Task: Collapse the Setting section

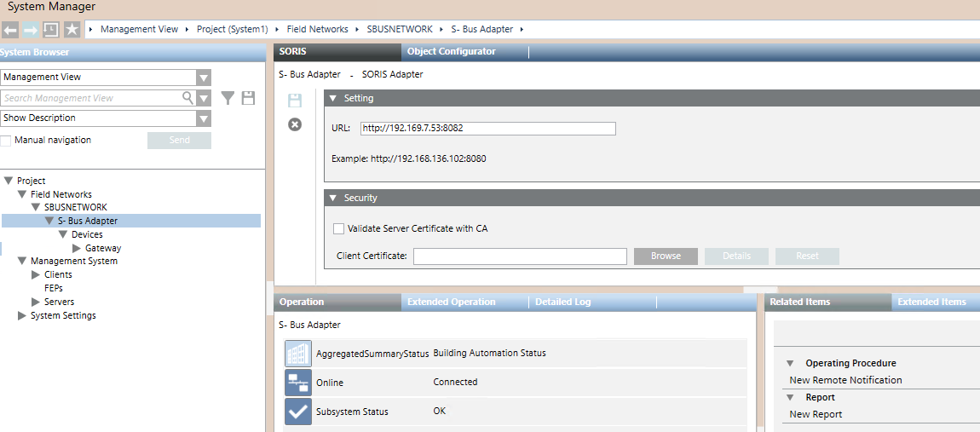Action: 334,99
